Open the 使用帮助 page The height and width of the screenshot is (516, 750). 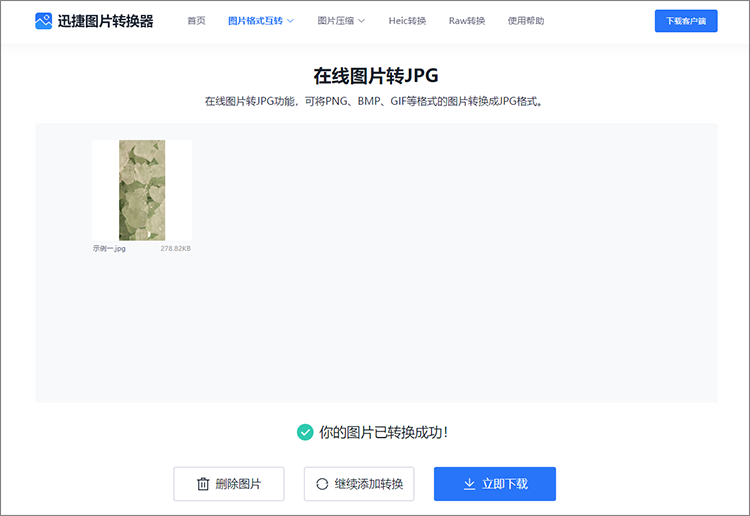pos(524,21)
